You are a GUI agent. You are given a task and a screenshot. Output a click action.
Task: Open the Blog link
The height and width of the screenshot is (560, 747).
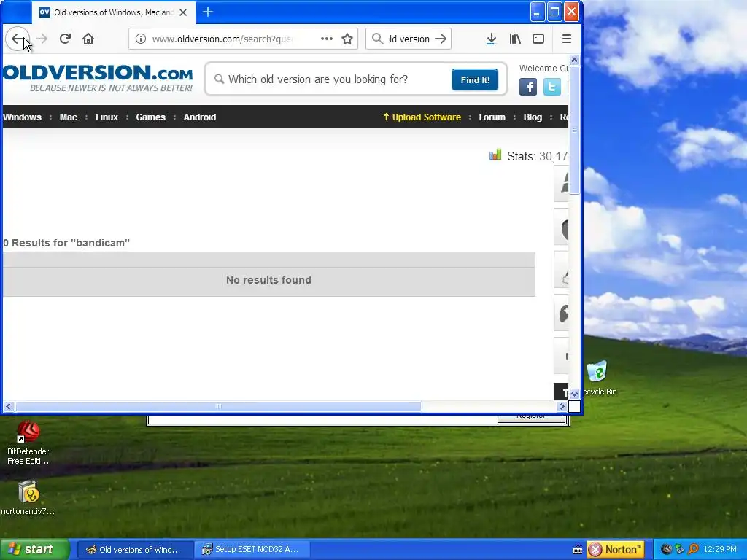[x=533, y=117]
